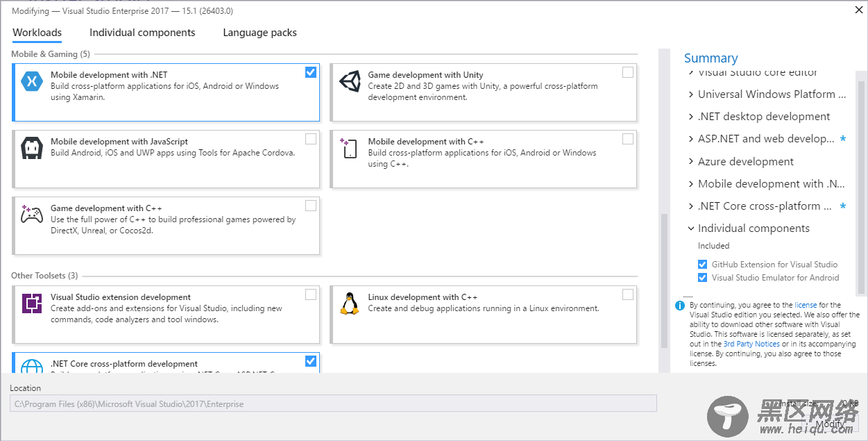Collapse Individual components in Summary
The height and width of the screenshot is (441, 868).
coord(691,228)
